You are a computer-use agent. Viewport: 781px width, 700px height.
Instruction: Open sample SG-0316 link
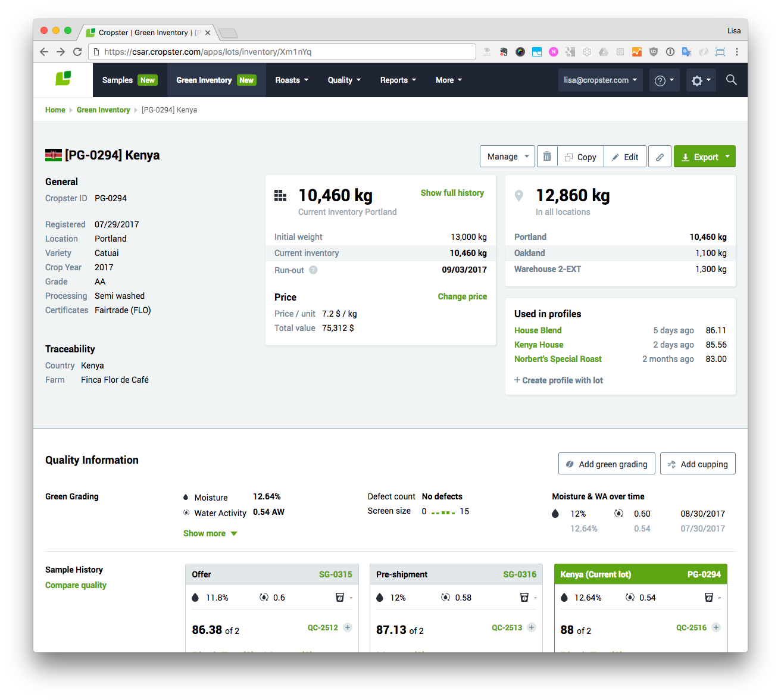pyautogui.click(x=520, y=574)
